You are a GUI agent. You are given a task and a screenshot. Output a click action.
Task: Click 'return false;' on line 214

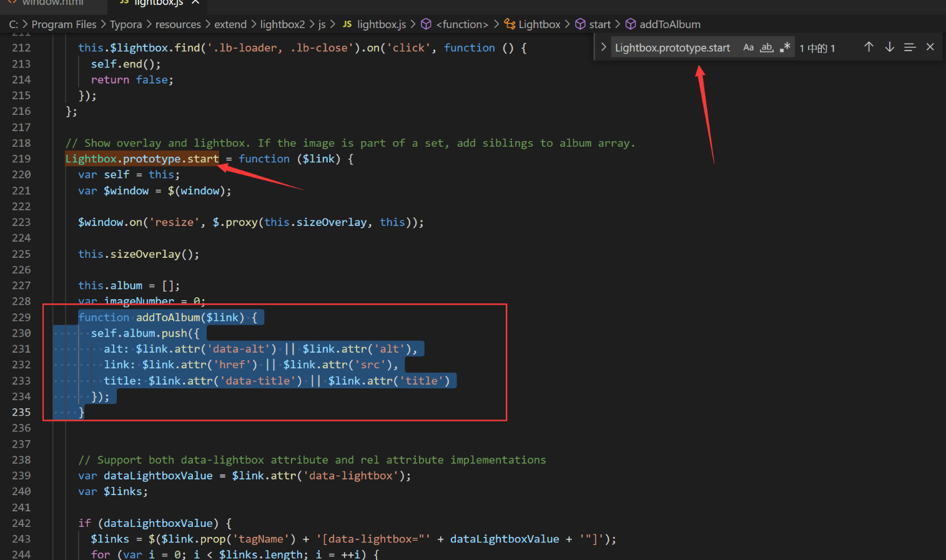pyautogui.click(x=132, y=80)
